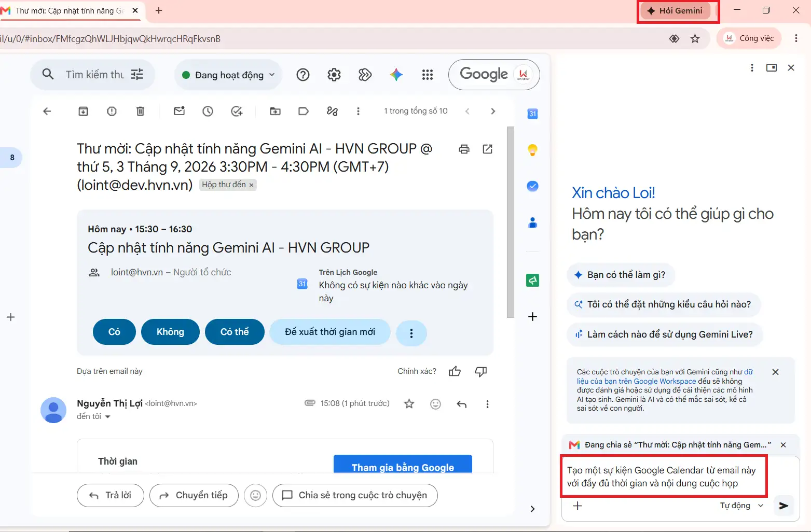Select suggestion Bạn có thể làm gì?
Viewport: 811px width, 532px height.
tap(621, 275)
